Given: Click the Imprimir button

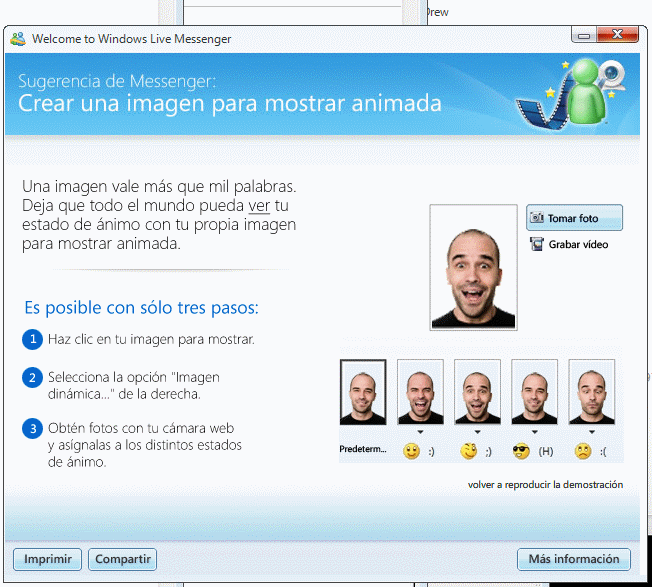Looking at the screenshot, I should coord(47,559).
